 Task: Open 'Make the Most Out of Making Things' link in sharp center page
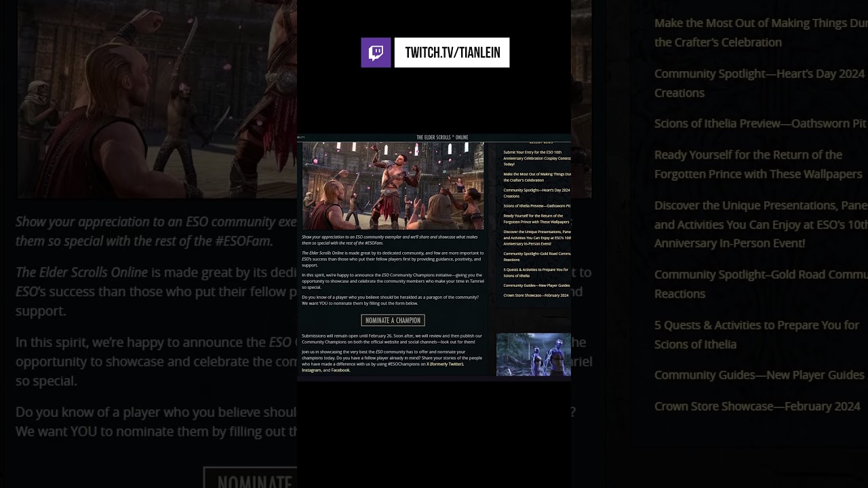537,177
